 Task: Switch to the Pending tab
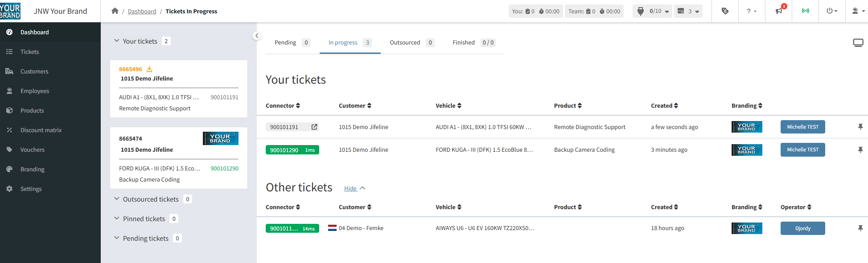292,43
